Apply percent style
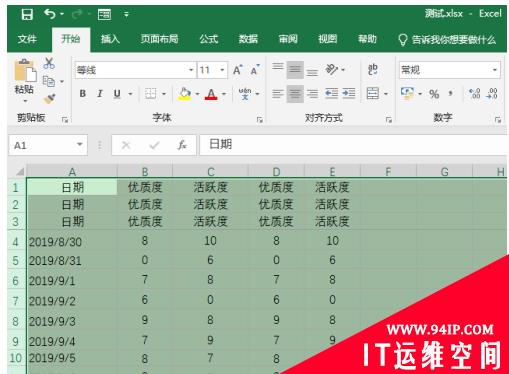509x374 pixels. (x=434, y=94)
